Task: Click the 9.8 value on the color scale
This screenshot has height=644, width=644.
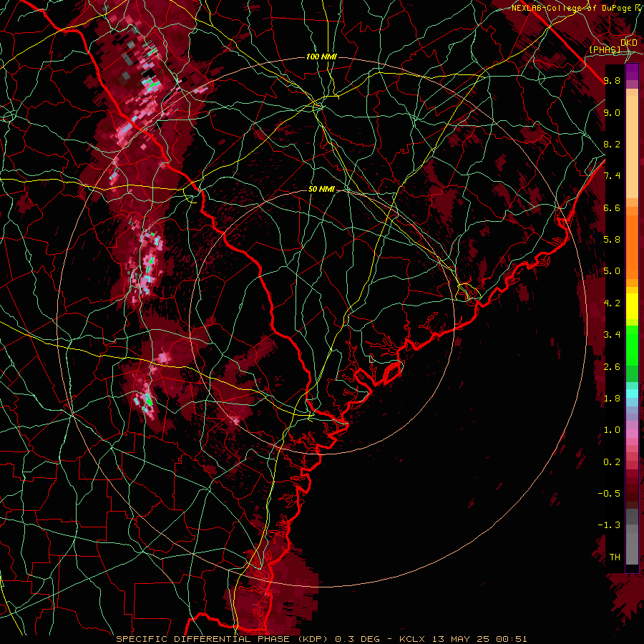Action: 612,80
